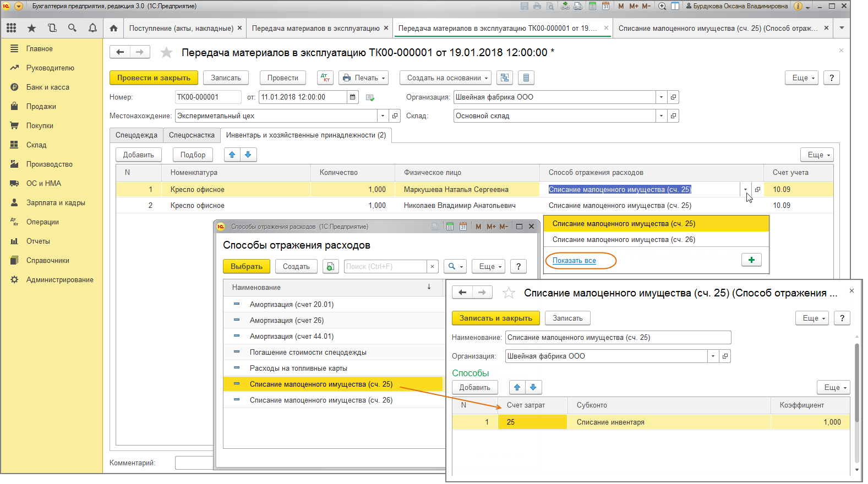Open calculator icon in the title bar
This screenshot has width=868, height=484.
[592, 6]
